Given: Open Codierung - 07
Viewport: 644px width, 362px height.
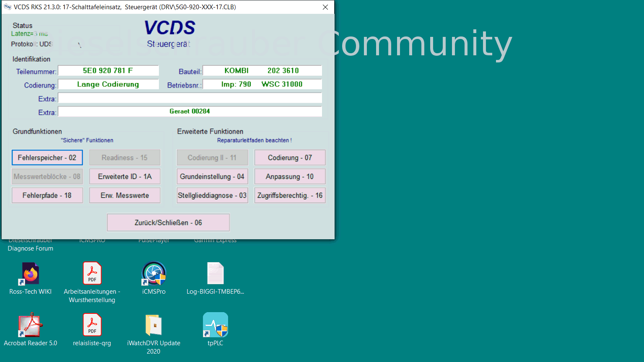Looking at the screenshot, I should pyautogui.click(x=290, y=158).
